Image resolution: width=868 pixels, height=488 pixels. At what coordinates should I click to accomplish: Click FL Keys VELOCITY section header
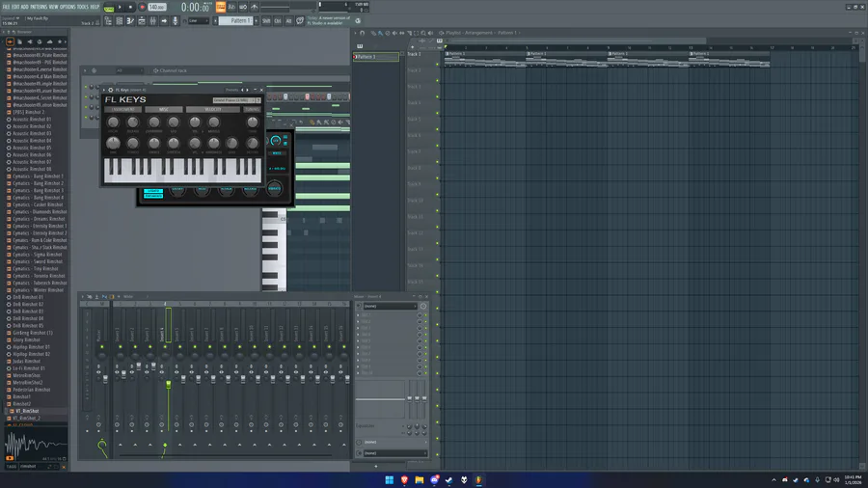[212, 110]
